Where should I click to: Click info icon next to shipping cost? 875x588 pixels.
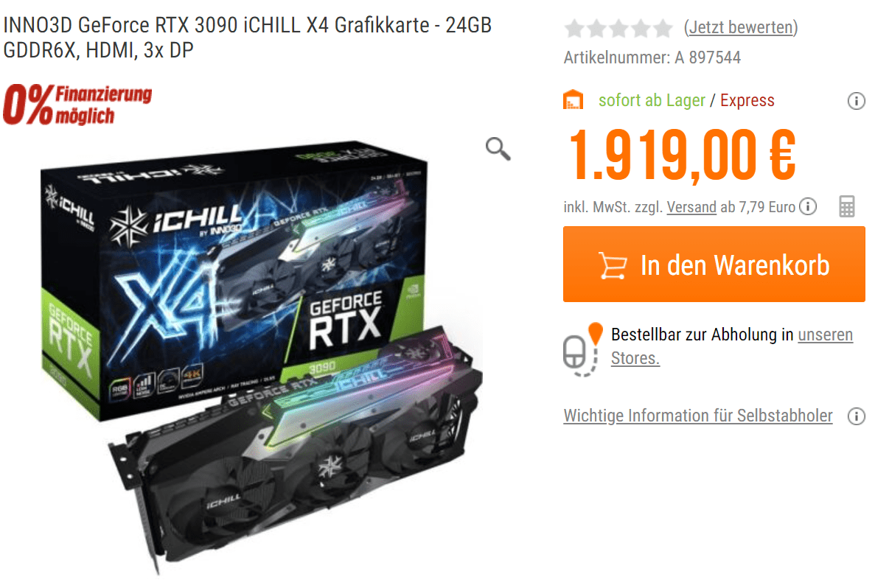(x=807, y=206)
